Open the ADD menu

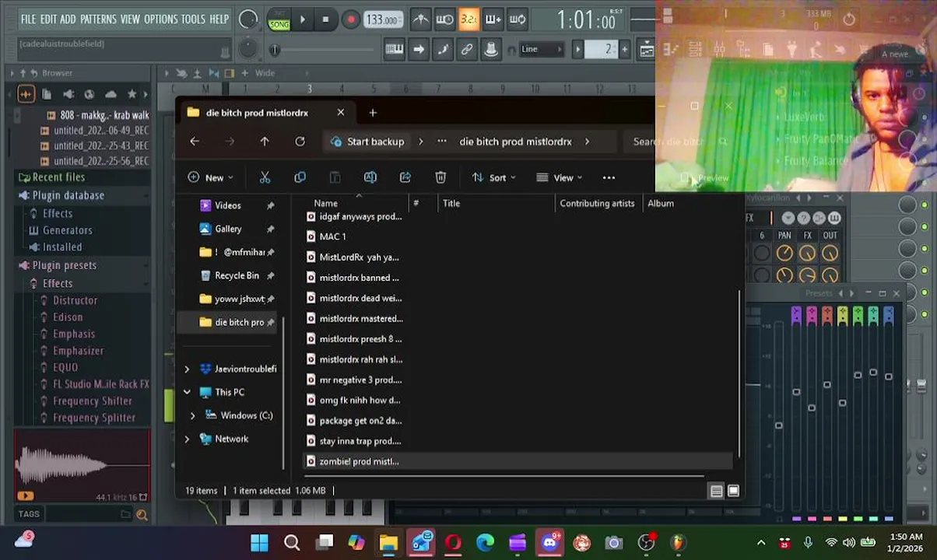[x=68, y=19]
